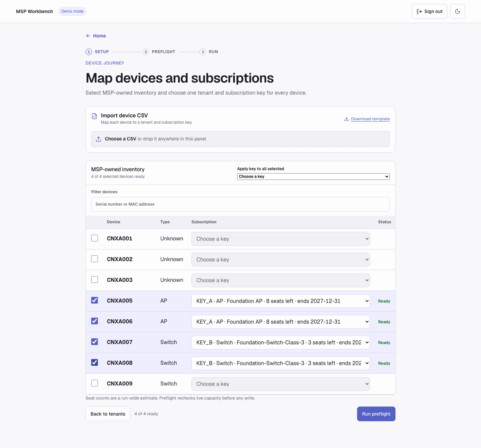The image size is (481, 448).
Task: Click the Sign out button
Action: tap(429, 11)
